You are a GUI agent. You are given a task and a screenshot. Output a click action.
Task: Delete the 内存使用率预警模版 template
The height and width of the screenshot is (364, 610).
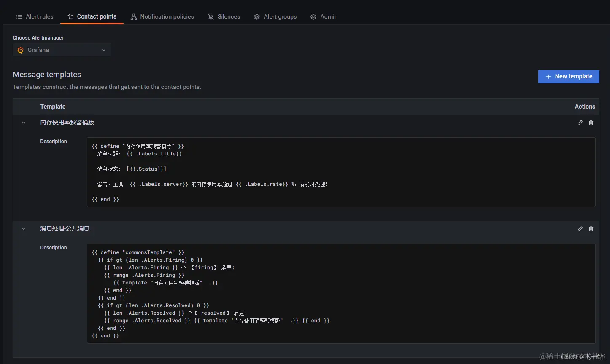[x=591, y=123]
